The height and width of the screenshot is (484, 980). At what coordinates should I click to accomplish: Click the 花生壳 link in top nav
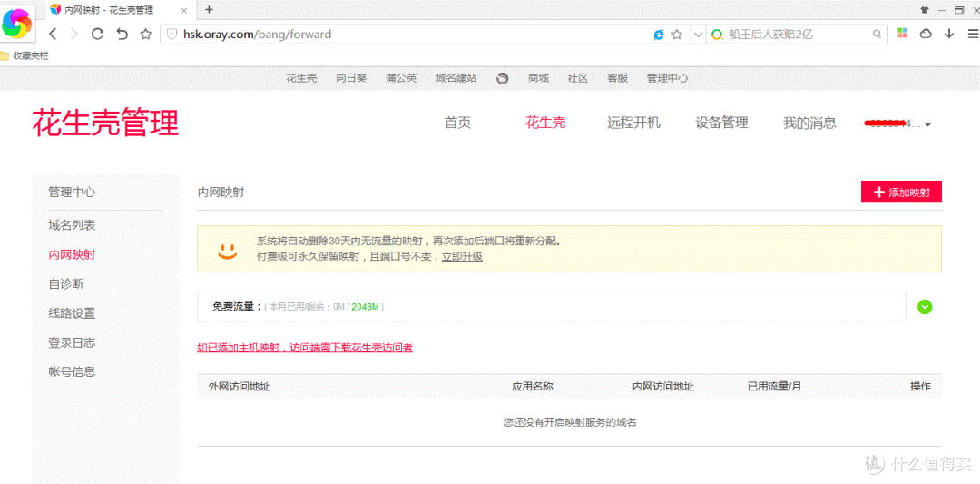[x=301, y=78]
